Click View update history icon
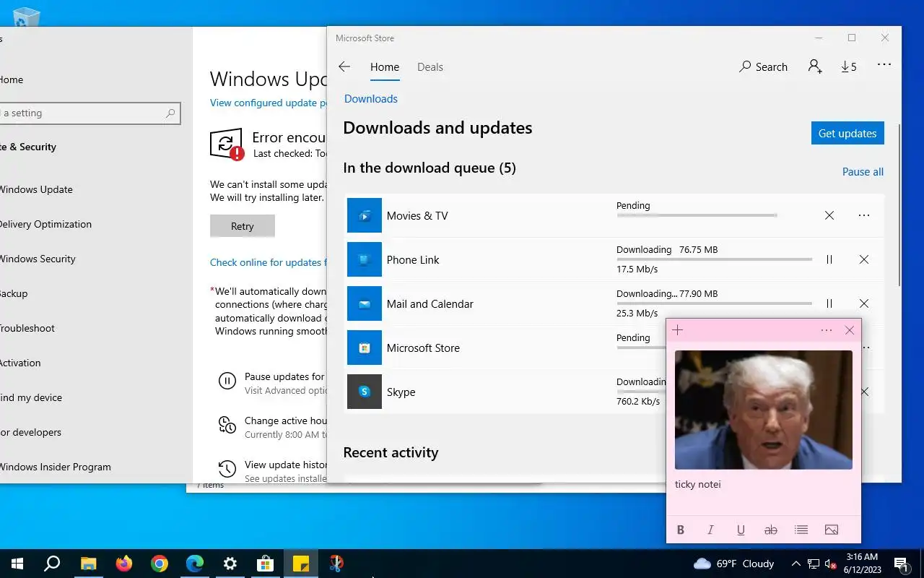The height and width of the screenshot is (578, 924). click(227, 469)
